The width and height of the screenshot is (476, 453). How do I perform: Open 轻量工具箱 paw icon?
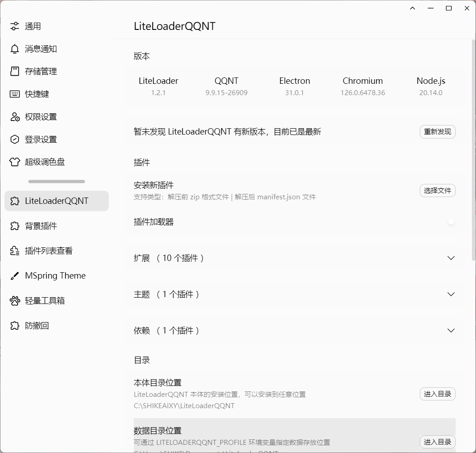coord(15,301)
